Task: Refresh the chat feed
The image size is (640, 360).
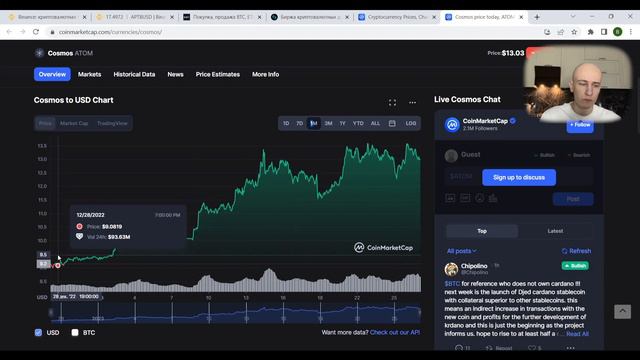Action: [576, 251]
